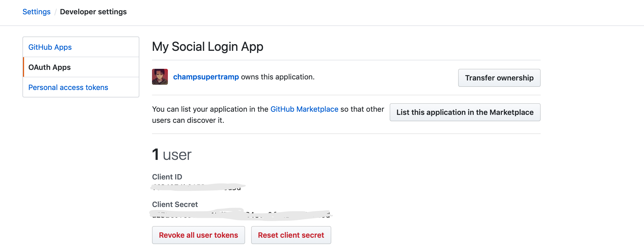This screenshot has height=252, width=644.
Task: Follow the GitHub Marketplace link
Action: pyautogui.click(x=304, y=109)
